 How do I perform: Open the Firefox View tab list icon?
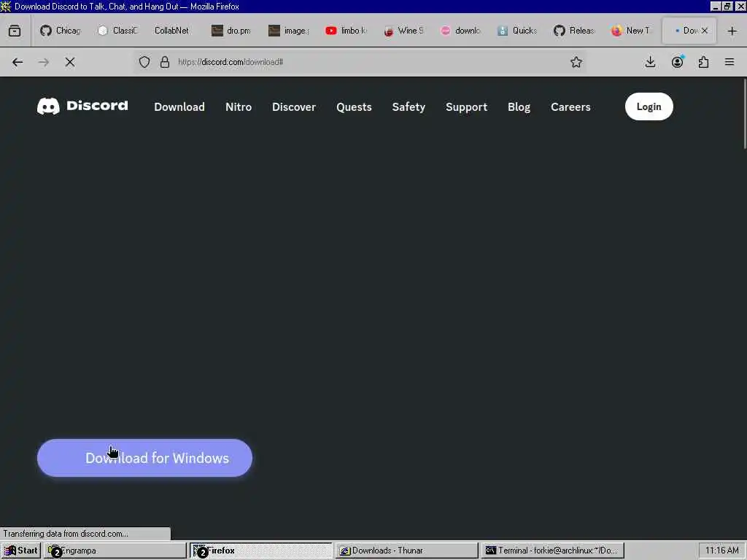[x=15, y=31]
